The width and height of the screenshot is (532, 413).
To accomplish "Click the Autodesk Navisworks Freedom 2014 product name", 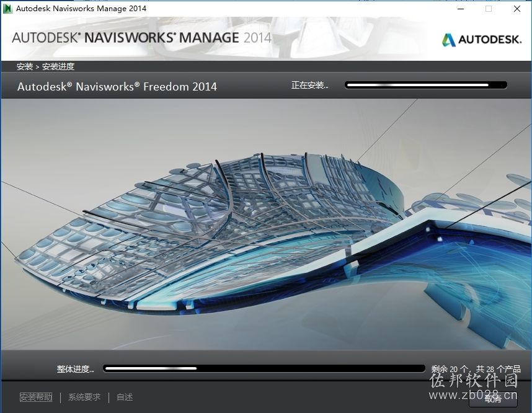I will coord(117,87).
